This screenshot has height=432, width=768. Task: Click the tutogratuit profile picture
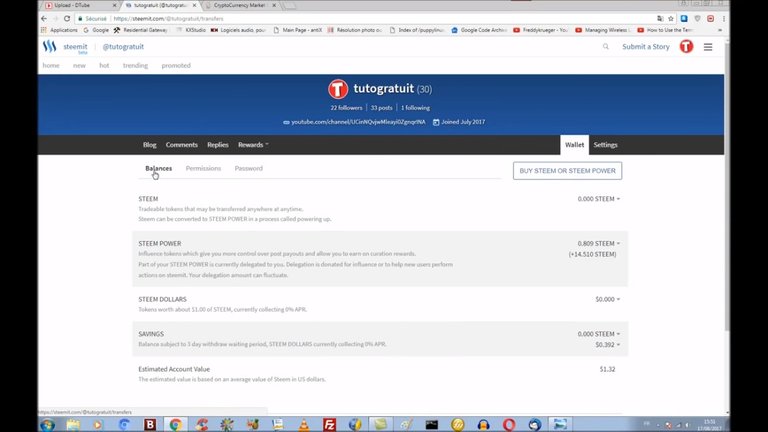[338, 89]
